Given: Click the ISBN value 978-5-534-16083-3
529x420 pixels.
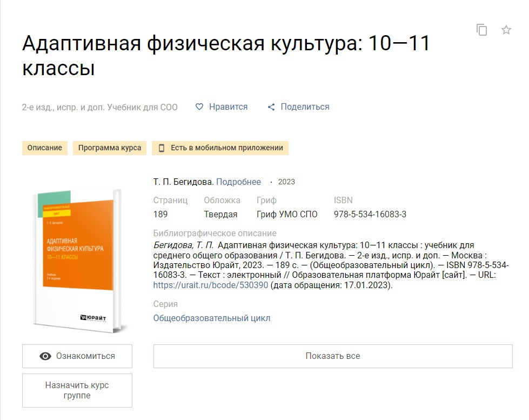Looking at the screenshot, I should pyautogui.click(x=370, y=215).
